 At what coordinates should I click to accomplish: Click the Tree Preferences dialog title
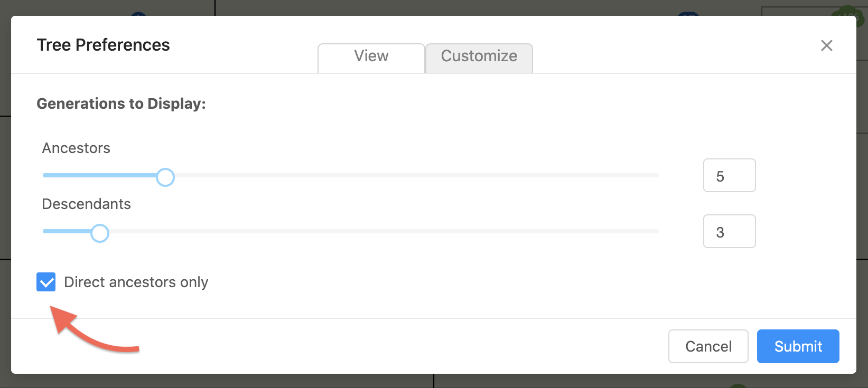click(104, 45)
